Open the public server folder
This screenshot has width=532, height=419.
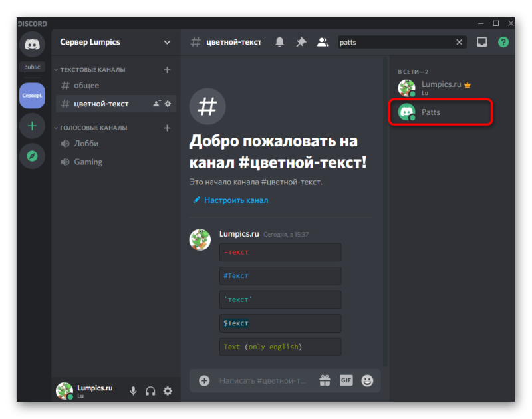(x=32, y=67)
